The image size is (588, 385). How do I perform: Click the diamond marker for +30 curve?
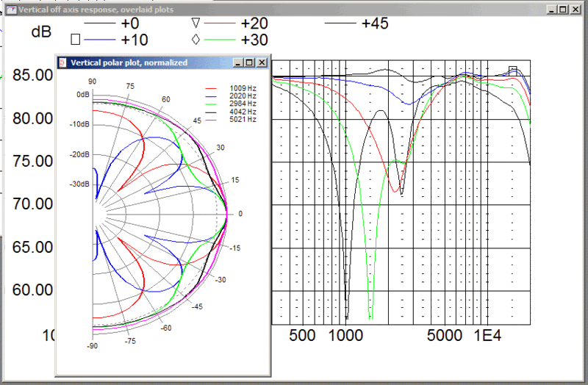point(196,40)
